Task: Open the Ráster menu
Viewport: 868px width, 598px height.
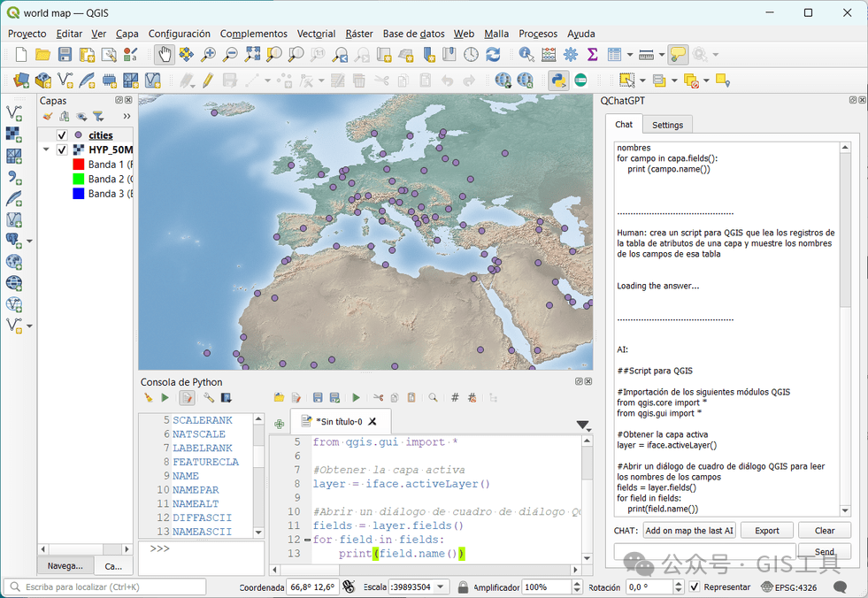Action: 359,34
